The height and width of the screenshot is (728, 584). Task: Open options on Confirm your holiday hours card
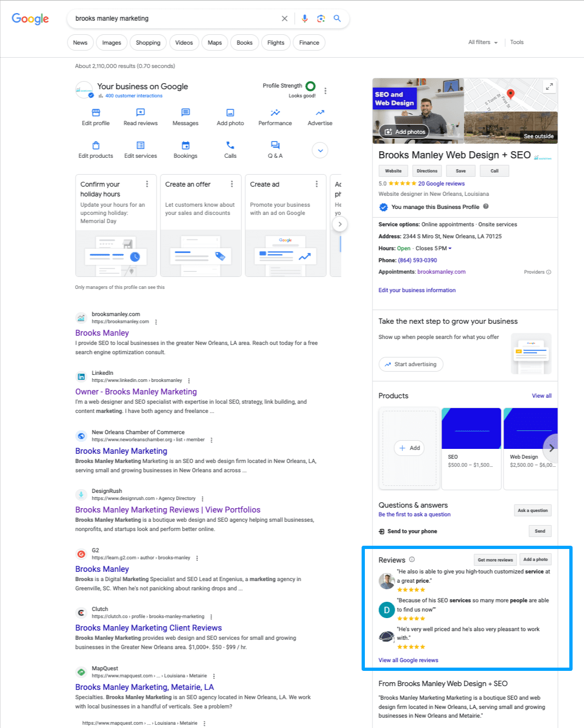pos(147,184)
